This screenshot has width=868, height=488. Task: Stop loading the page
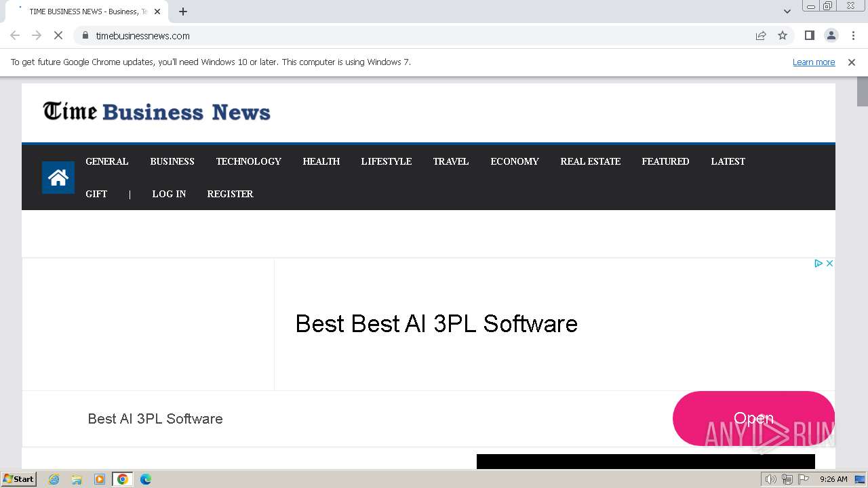58,35
